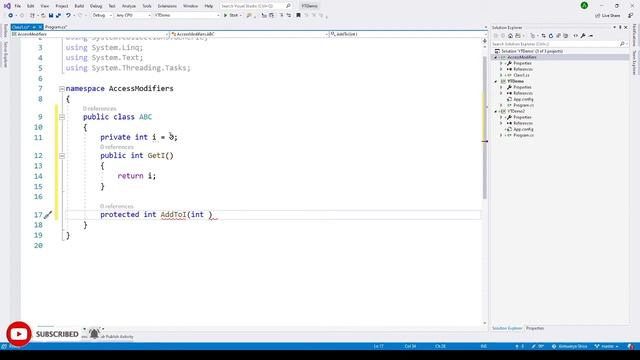Collapse the class ABC code block

tap(62, 117)
